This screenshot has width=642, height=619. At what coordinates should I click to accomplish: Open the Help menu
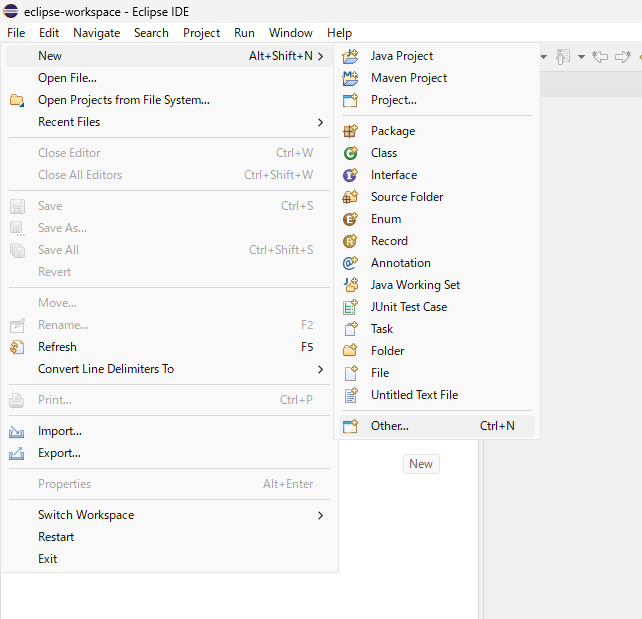point(339,33)
